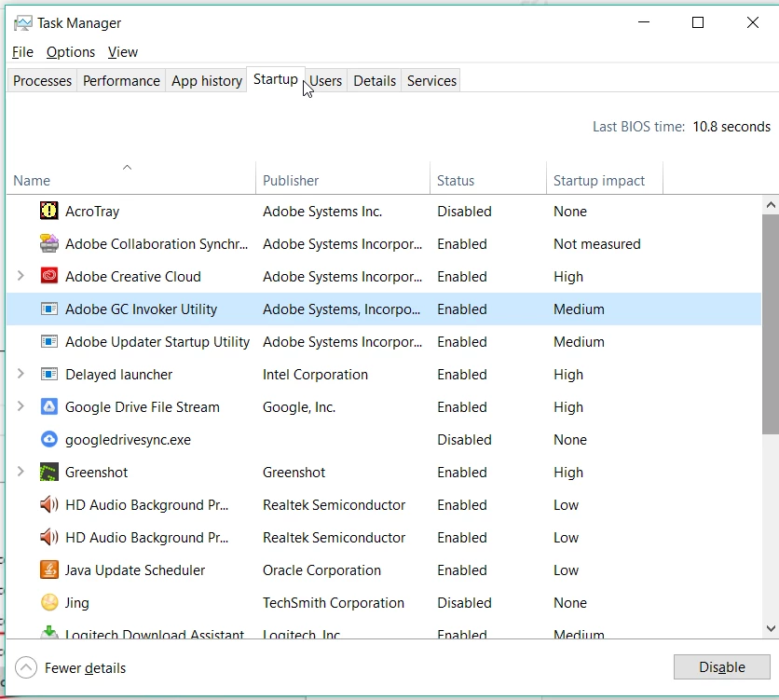This screenshot has width=779, height=700.
Task: Select Adobe Updater Startup Utility name
Action: pos(157,342)
